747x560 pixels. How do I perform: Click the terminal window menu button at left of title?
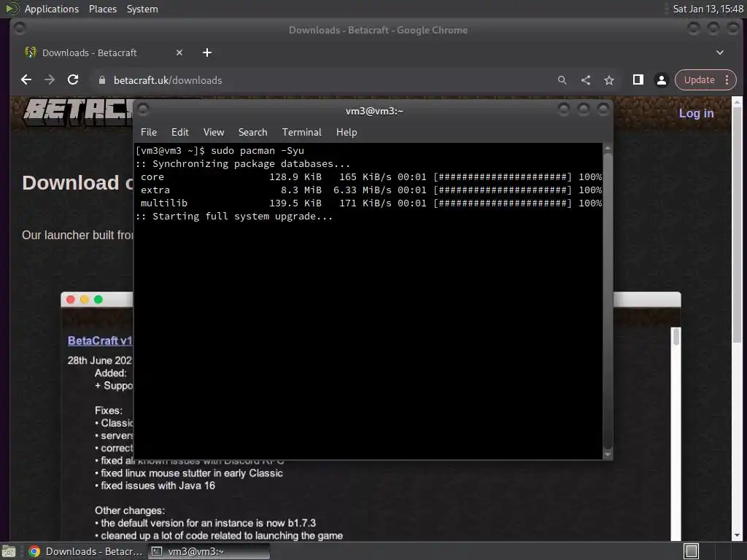tap(143, 111)
